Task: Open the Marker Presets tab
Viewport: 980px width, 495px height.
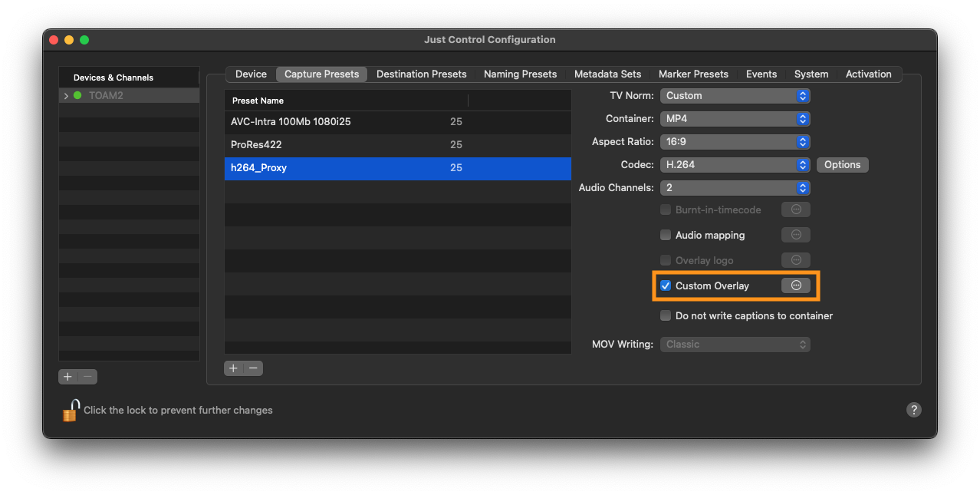Action: tap(693, 74)
